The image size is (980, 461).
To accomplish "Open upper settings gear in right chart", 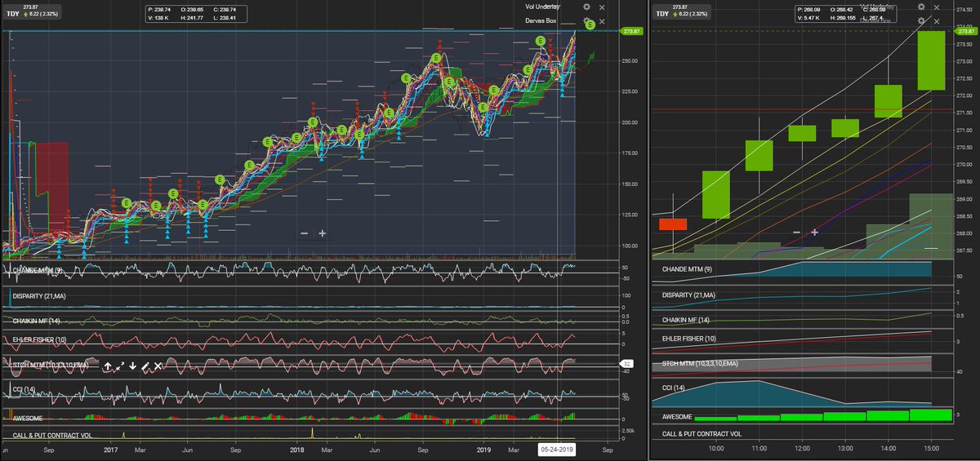I will (x=921, y=7).
